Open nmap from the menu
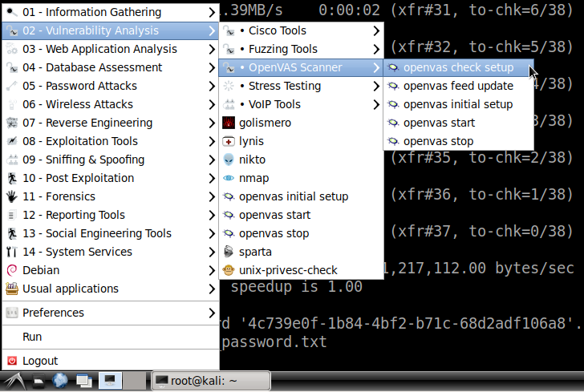584x392 pixels. click(x=253, y=178)
